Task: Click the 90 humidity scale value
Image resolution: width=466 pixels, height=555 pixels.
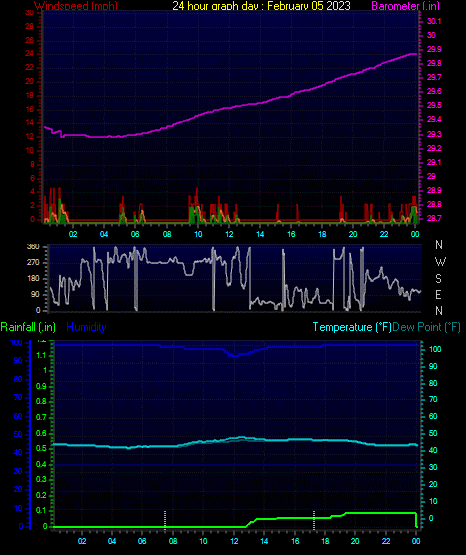Action: coord(18,360)
